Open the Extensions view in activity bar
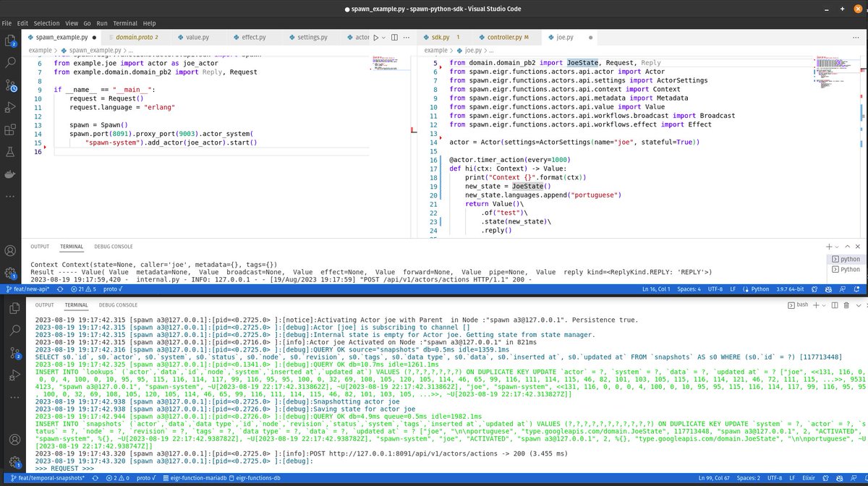Image resolution: width=868 pixels, height=486 pixels. tap(10, 130)
